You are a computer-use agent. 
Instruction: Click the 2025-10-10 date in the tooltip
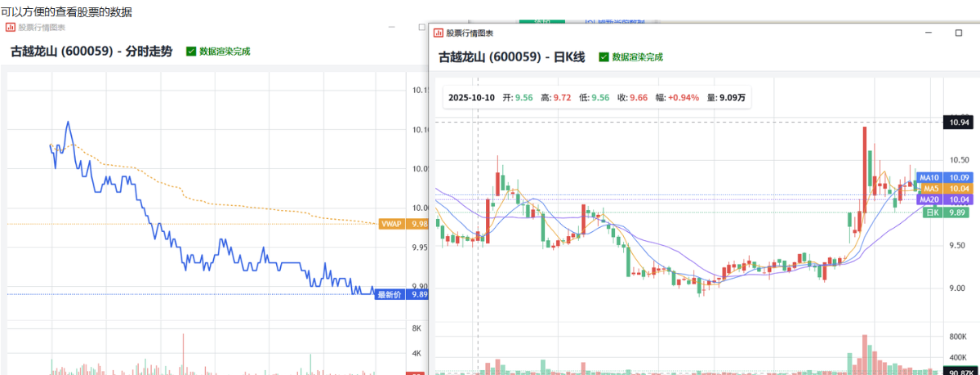[471, 97]
